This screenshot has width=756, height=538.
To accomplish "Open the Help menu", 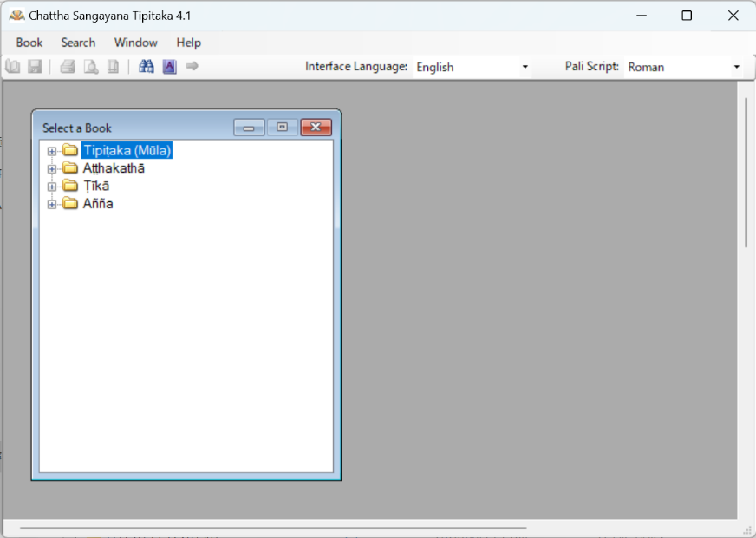I will pos(188,43).
